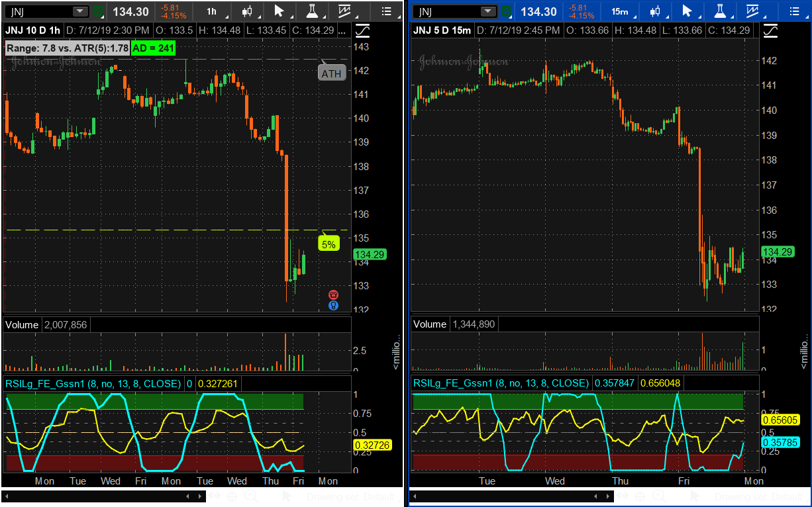Click volume value 1,344,890
The width and height of the screenshot is (812, 507).
(474, 324)
